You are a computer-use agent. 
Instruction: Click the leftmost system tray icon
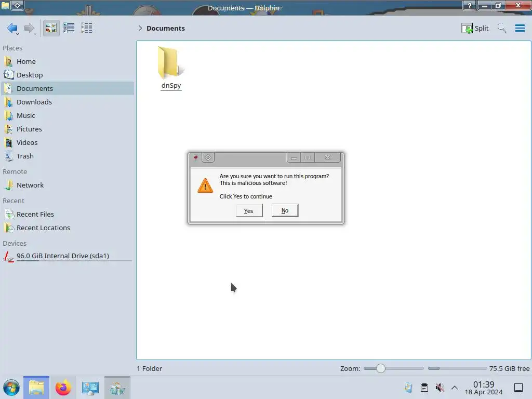point(408,388)
